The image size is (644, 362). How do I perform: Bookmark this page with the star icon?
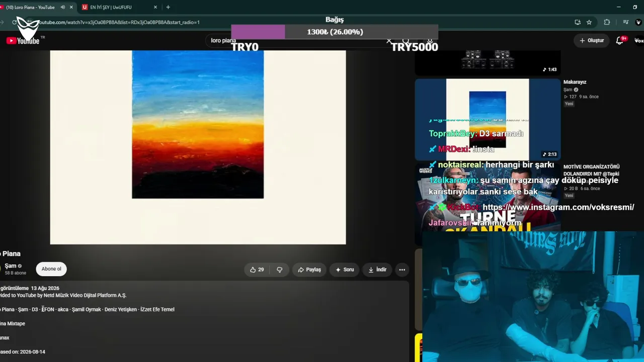coord(589,22)
